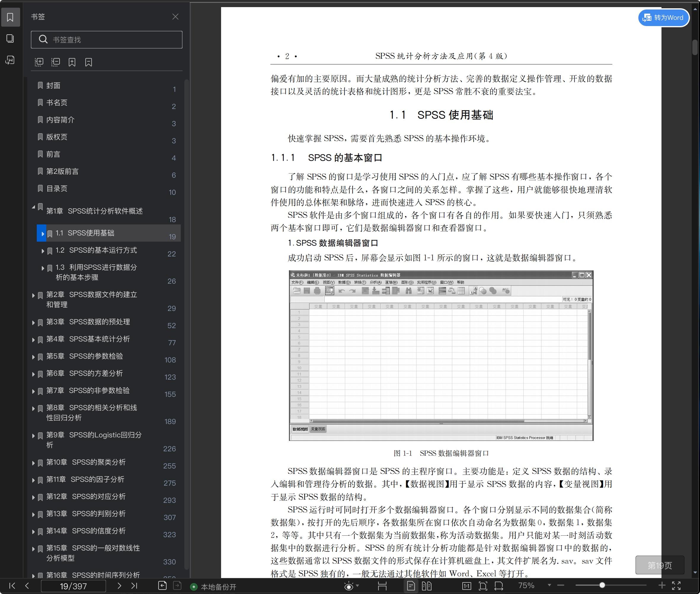
Task: Expand 1.3 利用SPSS进行数据分析 bookmark
Action: coord(43,268)
